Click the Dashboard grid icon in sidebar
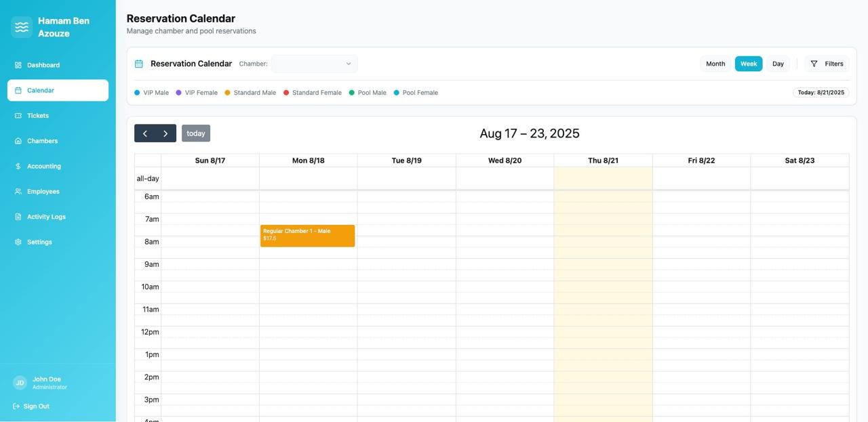This screenshot has width=868, height=422. point(18,65)
